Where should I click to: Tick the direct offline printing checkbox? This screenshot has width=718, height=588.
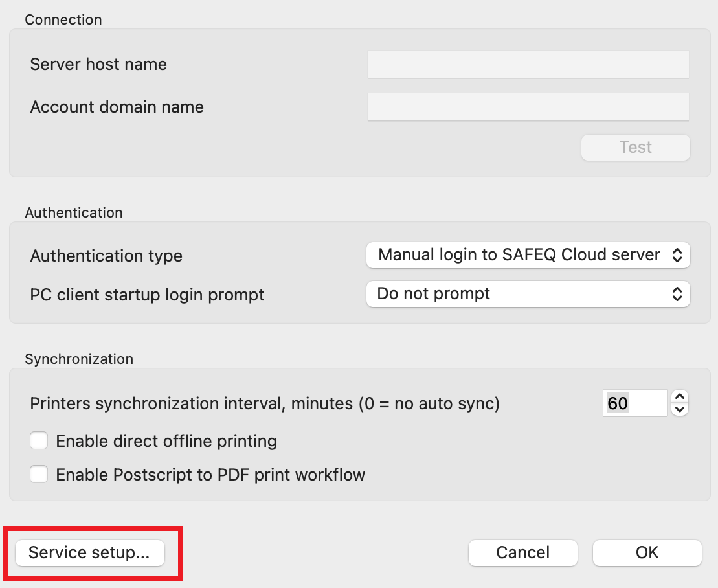click(39, 441)
